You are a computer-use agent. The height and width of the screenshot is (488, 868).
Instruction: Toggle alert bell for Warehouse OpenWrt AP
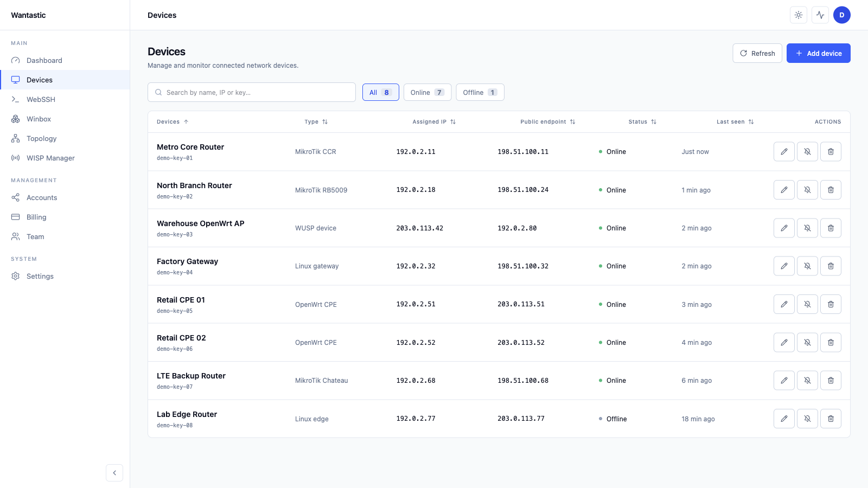tap(807, 228)
